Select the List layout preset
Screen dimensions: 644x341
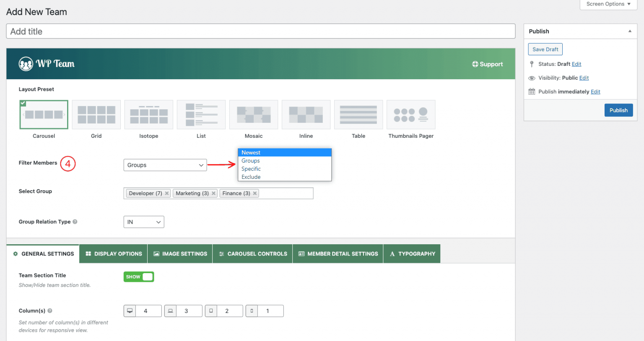pos(201,114)
